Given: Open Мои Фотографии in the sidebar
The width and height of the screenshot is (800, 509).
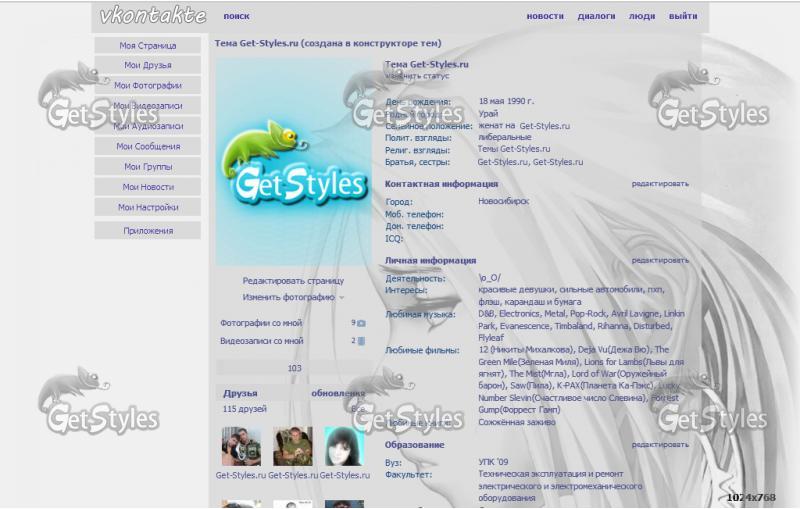Looking at the screenshot, I should (147, 86).
